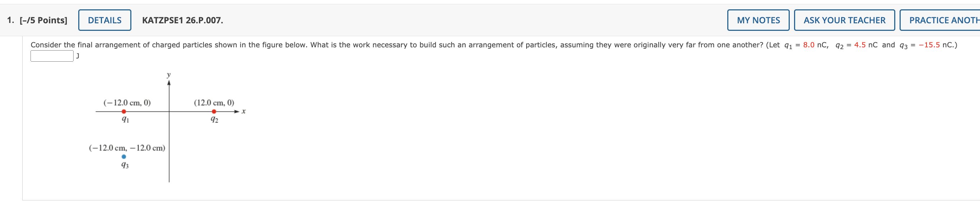Click the red particle q2 in the figure
The image size is (980, 213).
point(214,111)
